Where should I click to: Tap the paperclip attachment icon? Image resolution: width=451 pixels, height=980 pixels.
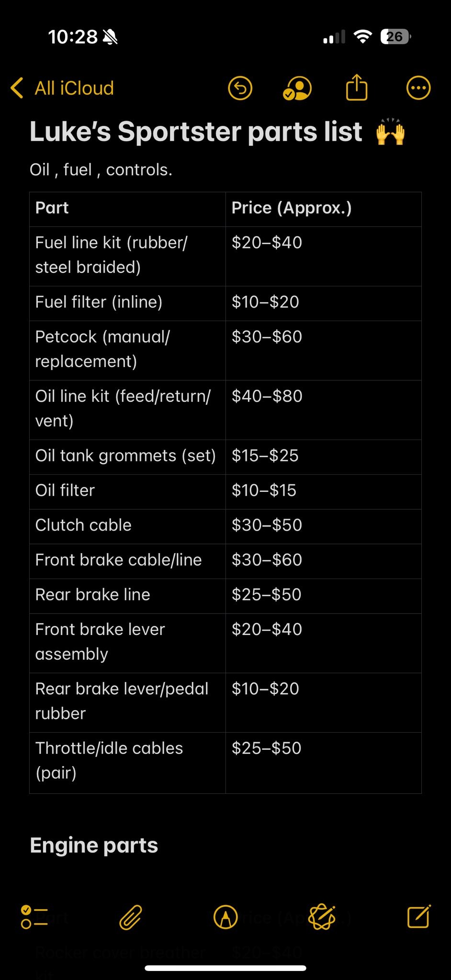pos(131,917)
